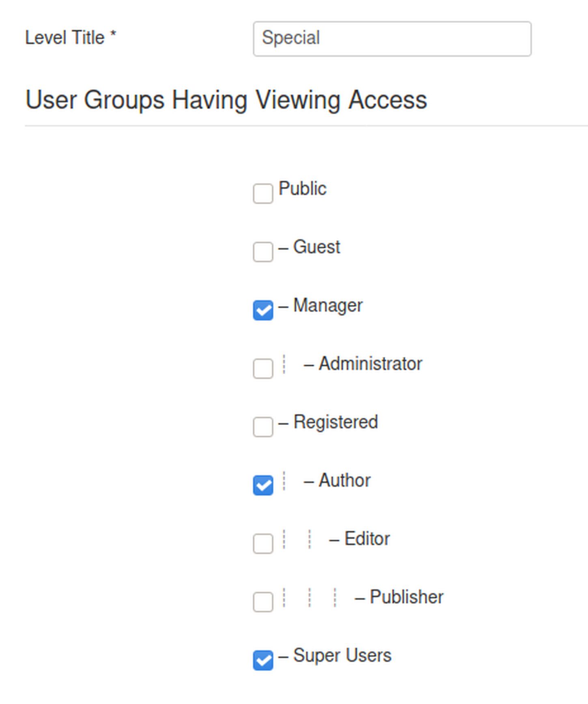Click the Level Title input field
The width and height of the screenshot is (588, 704).
click(x=392, y=39)
